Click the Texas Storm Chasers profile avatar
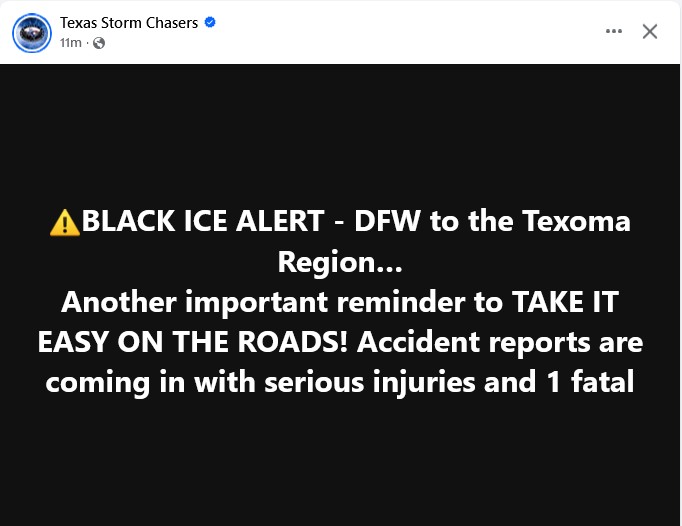The image size is (682, 526). pos(31,33)
